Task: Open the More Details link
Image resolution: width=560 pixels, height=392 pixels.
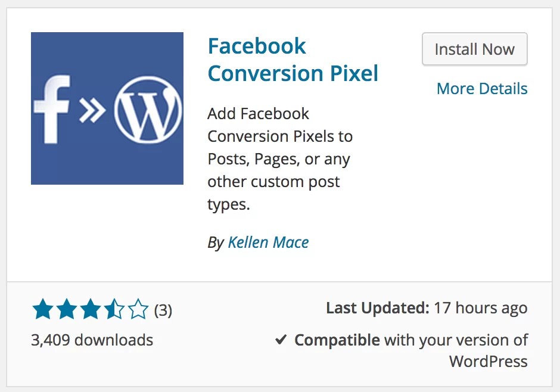Action: tap(482, 89)
